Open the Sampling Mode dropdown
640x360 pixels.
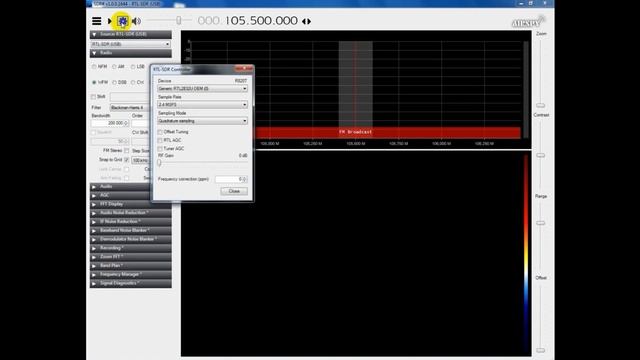202,121
